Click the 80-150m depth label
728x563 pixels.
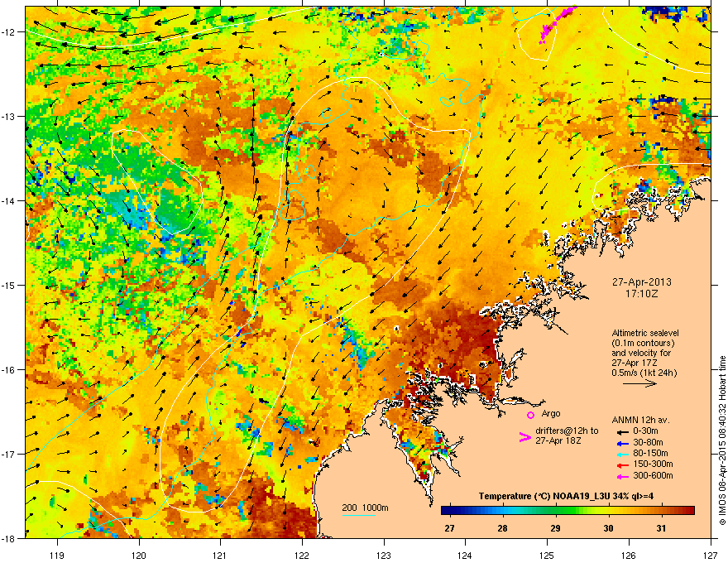point(650,453)
